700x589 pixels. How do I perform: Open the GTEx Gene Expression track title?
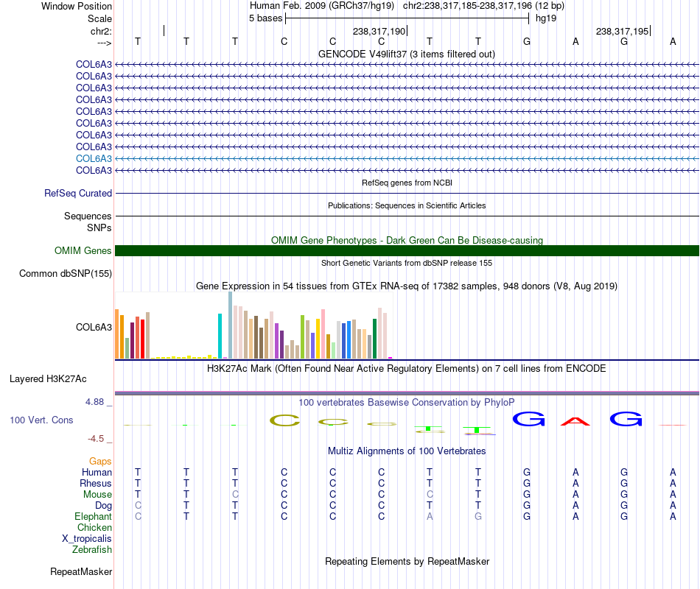407,286
